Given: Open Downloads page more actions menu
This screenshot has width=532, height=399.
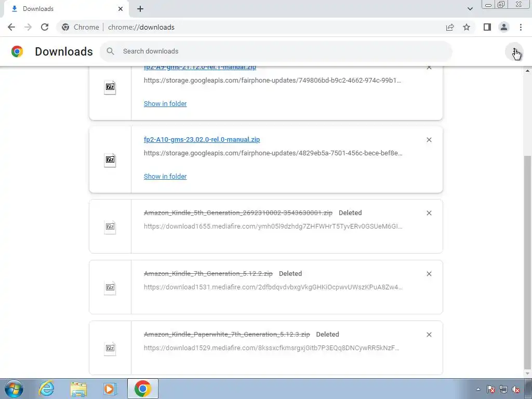Looking at the screenshot, I should 514,51.
